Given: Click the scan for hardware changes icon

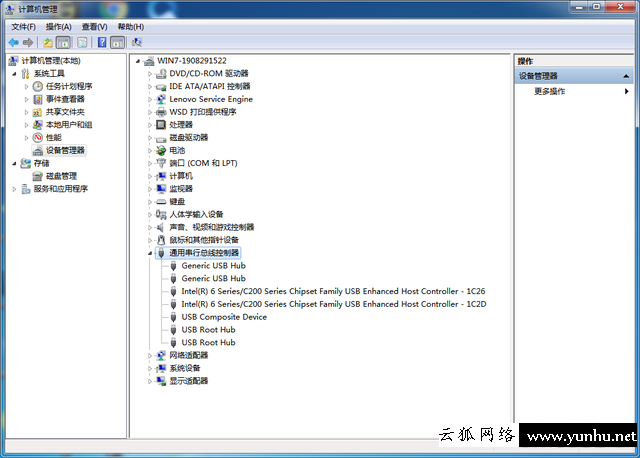Looking at the screenshot, I should 137,42.
